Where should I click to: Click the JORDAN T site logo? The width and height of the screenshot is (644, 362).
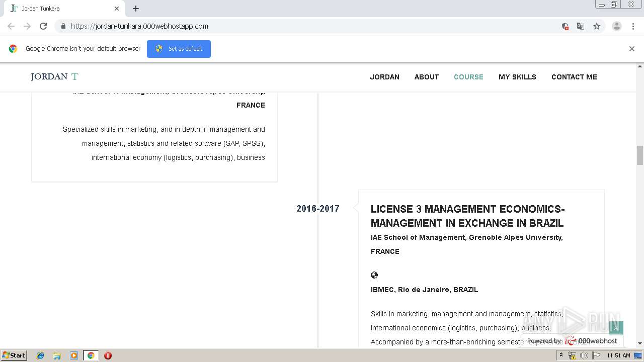(54, 77)
